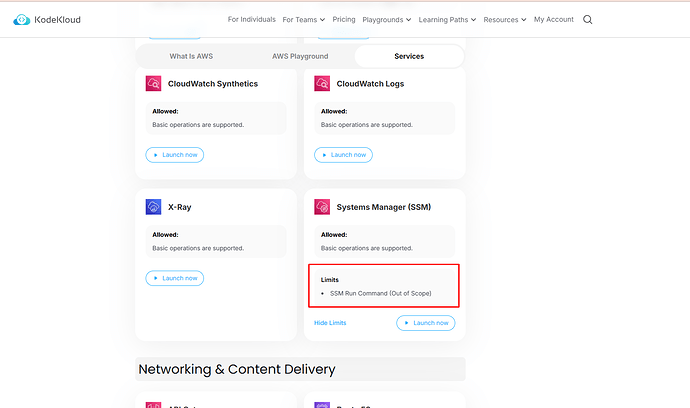Click the X-Ray service icon
690x408 pixels.
pyautogui.click(x=154, y=207)
